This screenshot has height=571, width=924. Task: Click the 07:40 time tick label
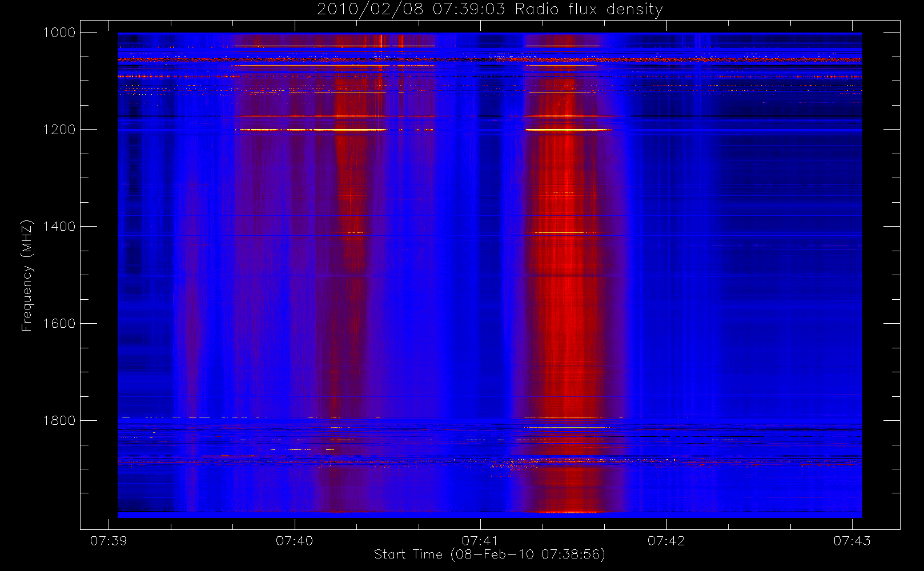coord(295,541)
